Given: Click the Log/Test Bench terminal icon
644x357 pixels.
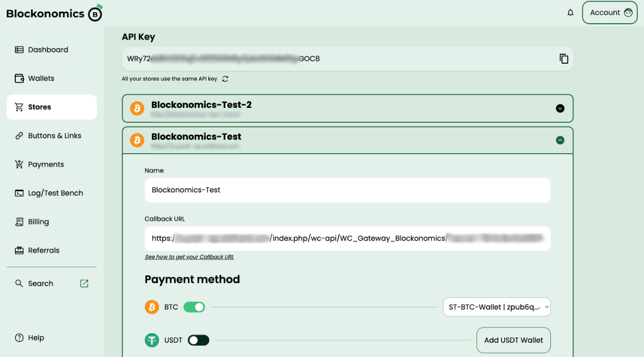Looking at the screenshot, I should tap(19, 193).
